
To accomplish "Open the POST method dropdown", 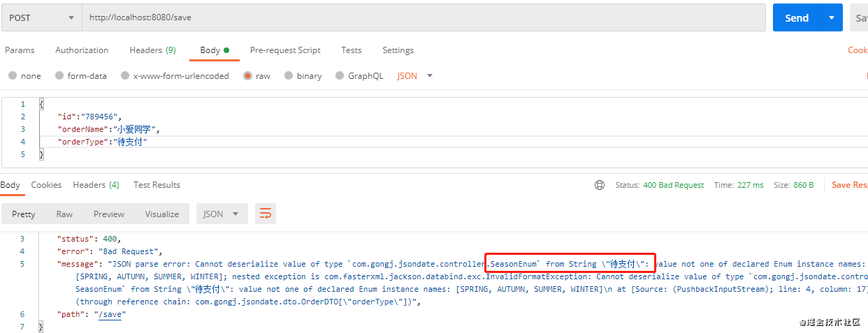I will 41,18.
